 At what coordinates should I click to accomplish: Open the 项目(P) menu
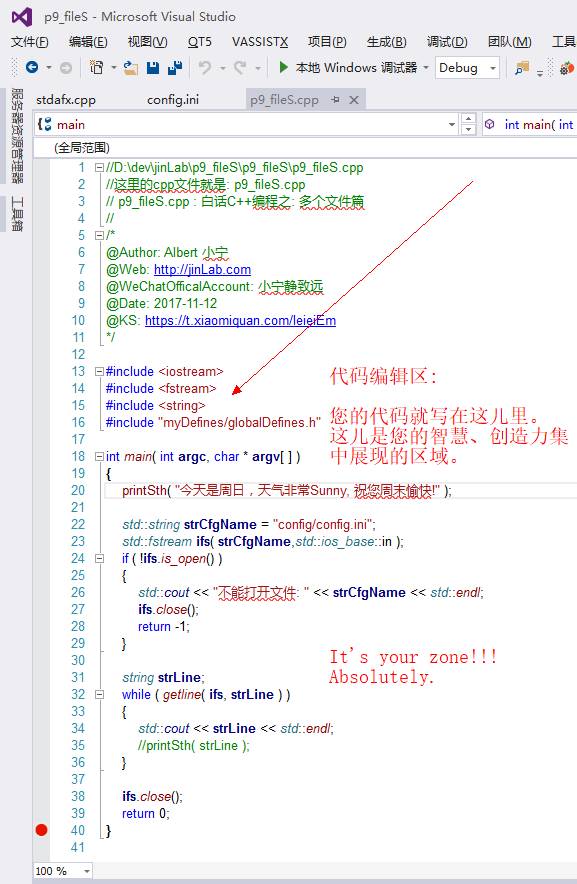click(x=327, y=42)
